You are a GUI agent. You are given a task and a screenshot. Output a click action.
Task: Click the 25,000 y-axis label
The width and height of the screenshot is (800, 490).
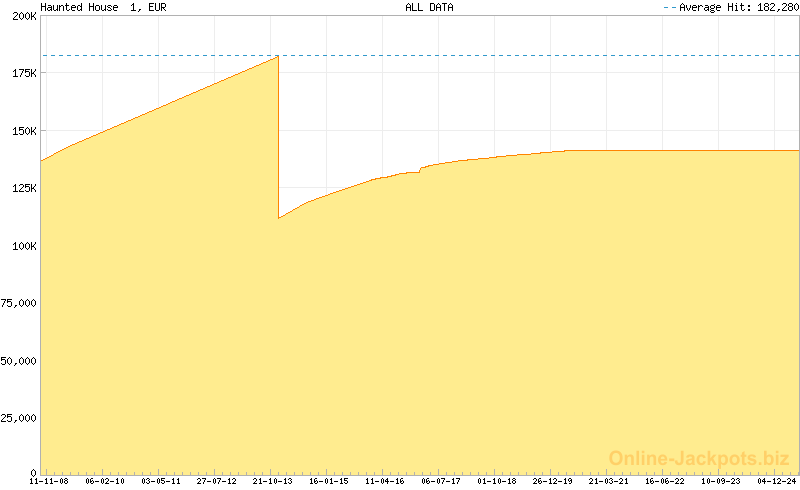click(x=19, y=418)
